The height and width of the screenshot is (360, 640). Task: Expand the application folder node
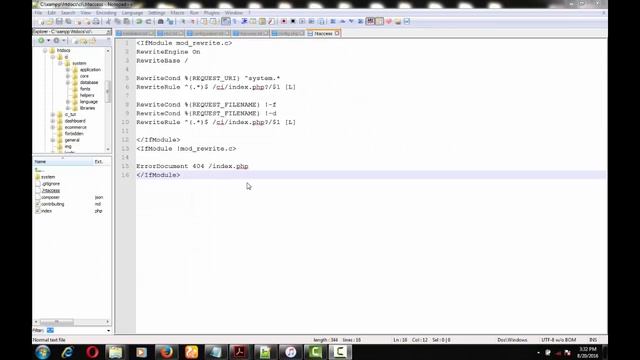(68, 70)
